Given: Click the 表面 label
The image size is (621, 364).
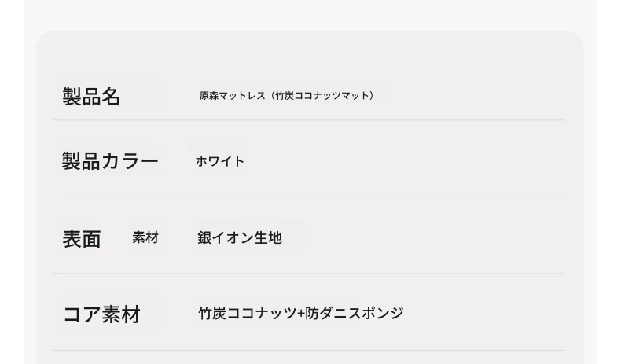Looking at the screenshot, I should 82,239.
